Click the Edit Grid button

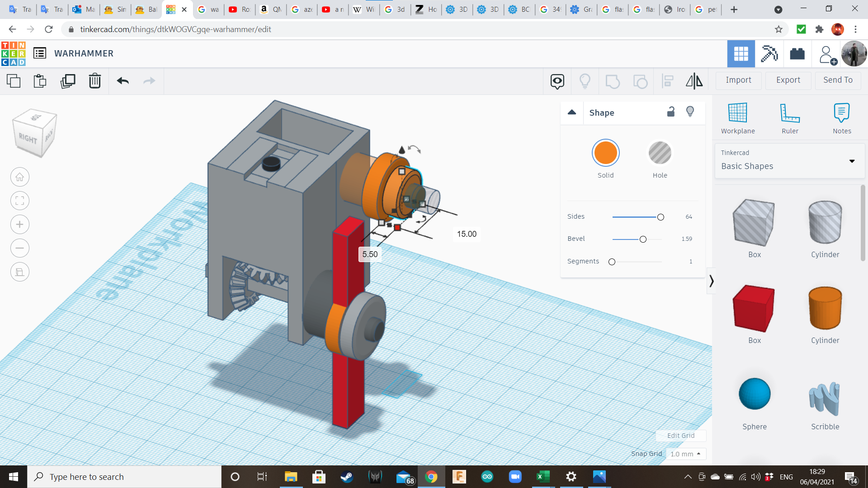point(680,436)
